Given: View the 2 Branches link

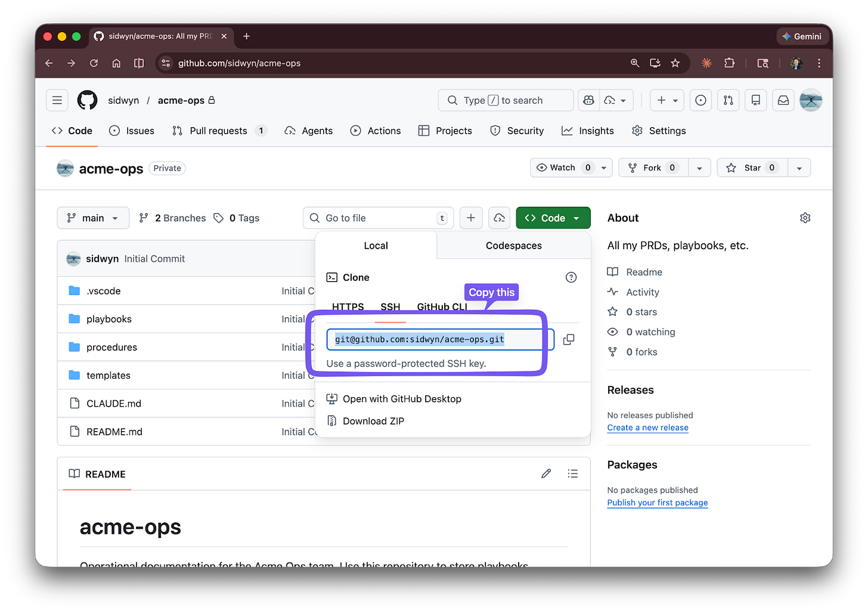Looking at the screenshot, I should (172, 218).
